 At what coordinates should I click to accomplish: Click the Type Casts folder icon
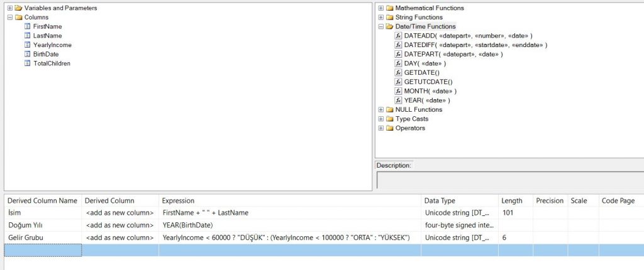tap(389, 119)
